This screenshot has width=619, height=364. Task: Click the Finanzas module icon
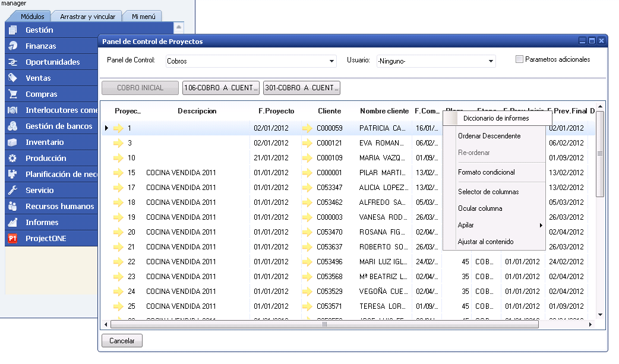pos(12,46)
